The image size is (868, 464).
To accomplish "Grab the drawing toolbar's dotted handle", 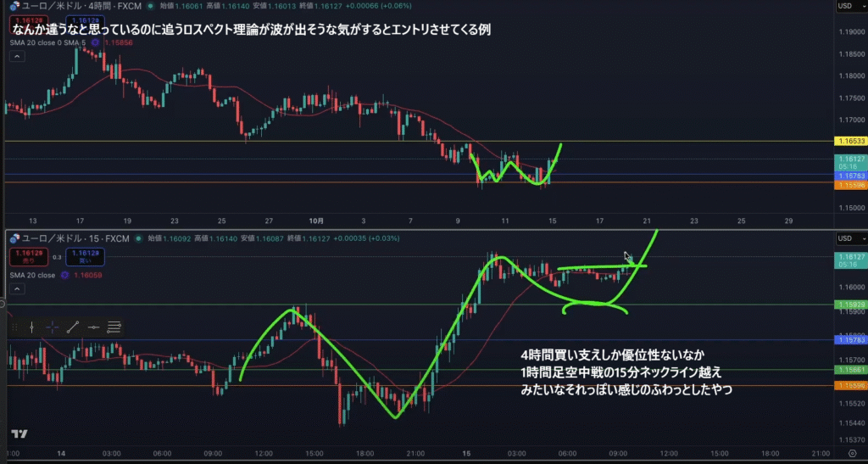I will [x=14, y=327].
